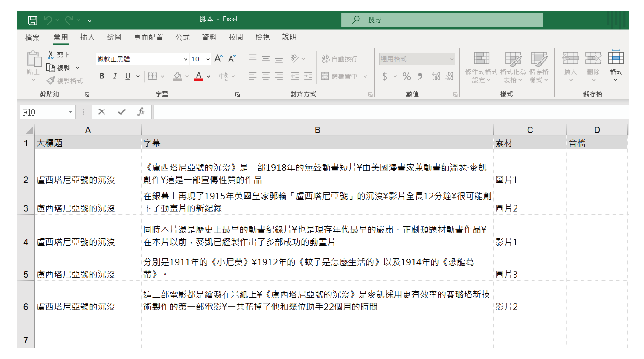
Task: Click the 自動換行 wrap text button
Action: pyautogui.click(x=340, y=59)
